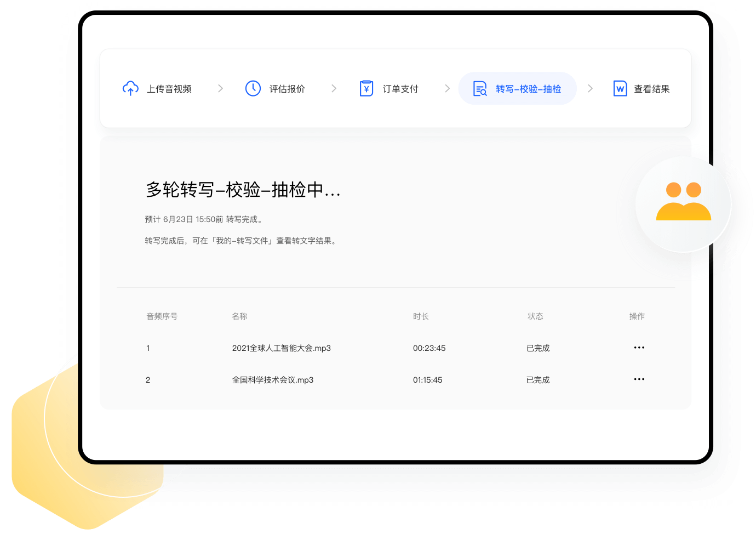Click chevron arrow before 查看结果

coord(590,88)
